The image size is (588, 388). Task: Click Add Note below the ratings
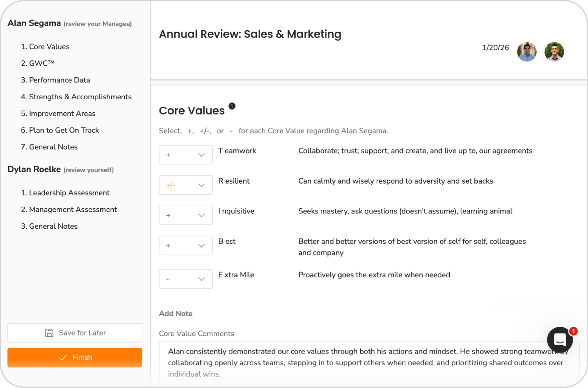point(176,313)
